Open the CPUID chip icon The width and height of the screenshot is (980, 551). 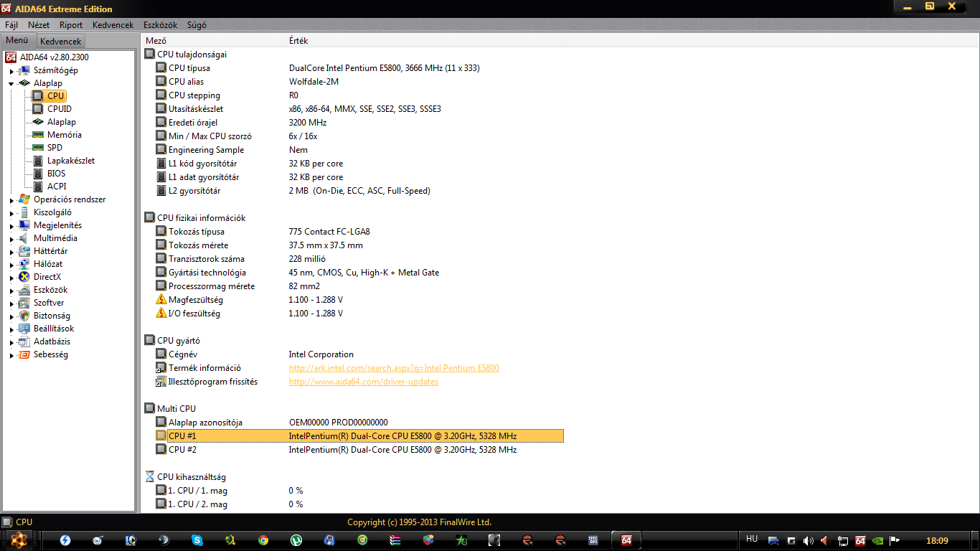tap(38, 109)
